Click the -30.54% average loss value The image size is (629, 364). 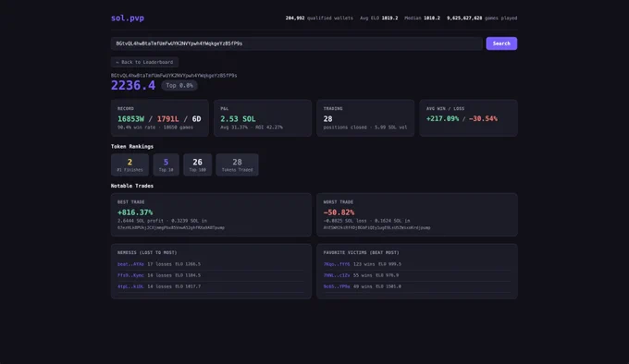[x=483, y=119]
